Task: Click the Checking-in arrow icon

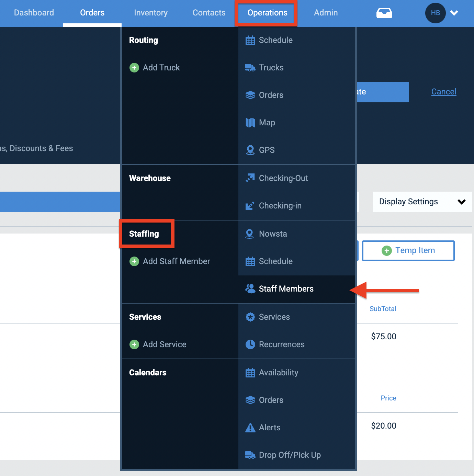Action: (250, 206)
